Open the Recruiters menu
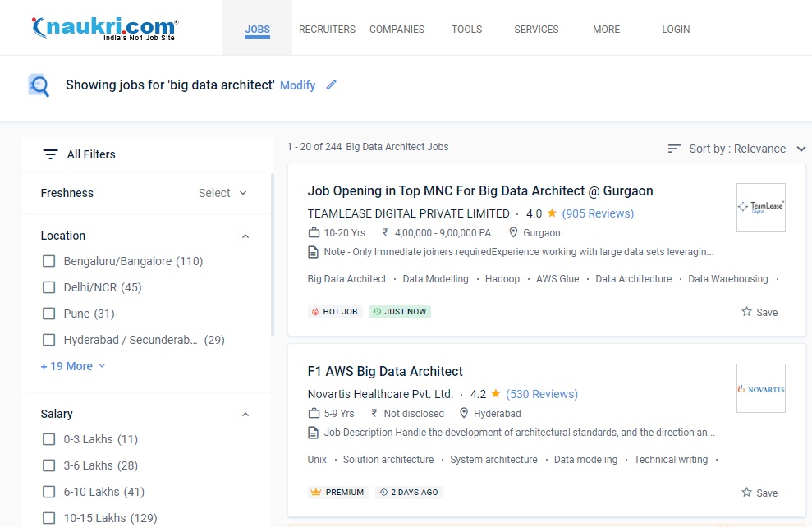 tap(327, 29)
